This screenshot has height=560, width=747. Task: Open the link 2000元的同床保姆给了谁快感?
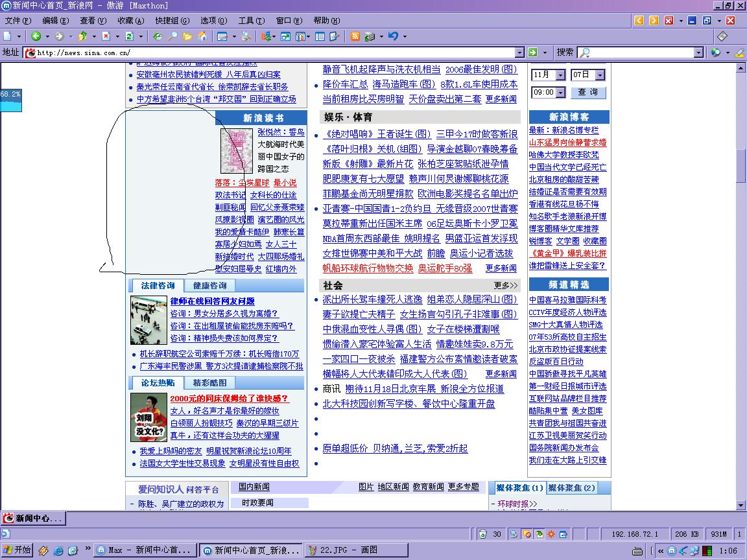(x=229, y=398)
